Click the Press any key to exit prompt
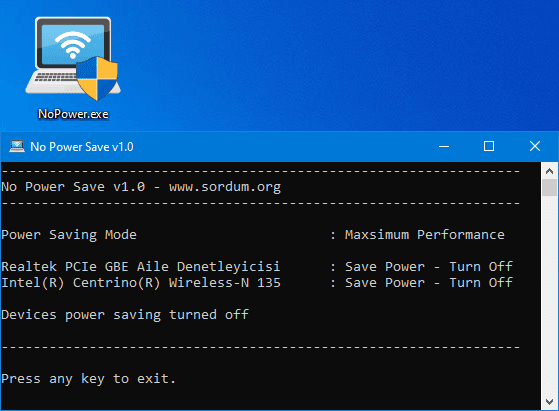559x411 pixels. [88, 379]
